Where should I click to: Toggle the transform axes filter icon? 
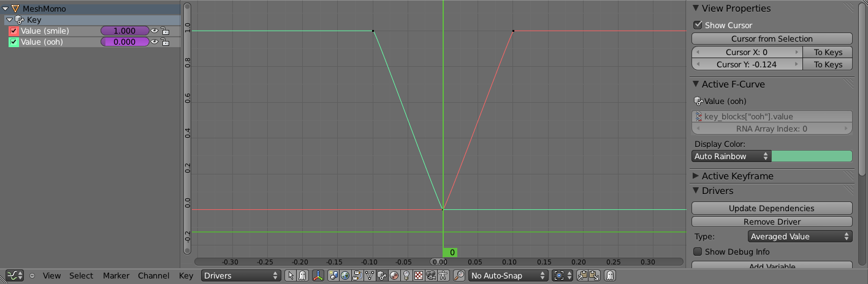tap(318, 275)
